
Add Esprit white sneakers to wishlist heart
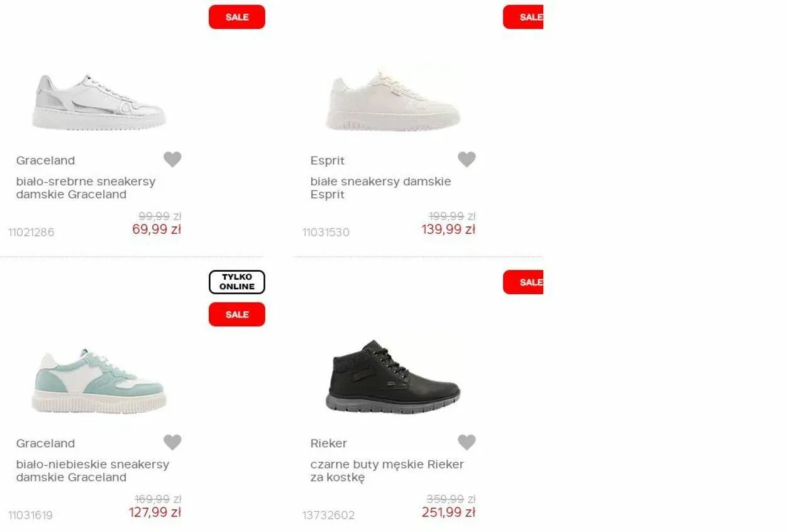click(467, 160)
